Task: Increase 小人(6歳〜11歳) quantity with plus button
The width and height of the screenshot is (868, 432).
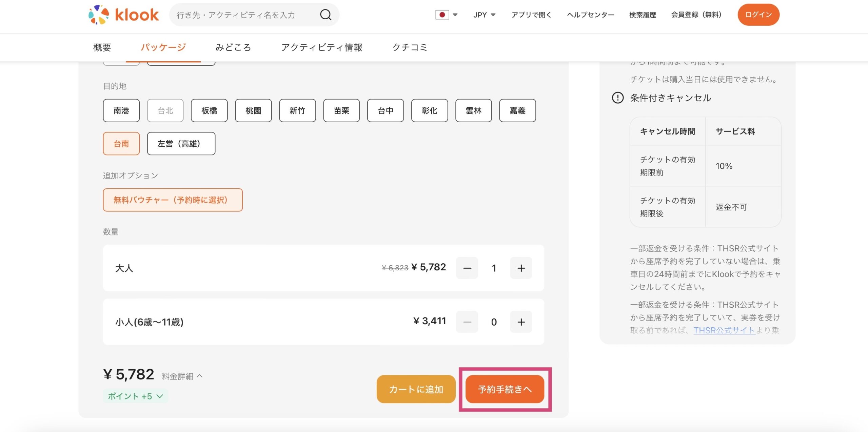Action: pyautogui.click(x=521, y=322)
